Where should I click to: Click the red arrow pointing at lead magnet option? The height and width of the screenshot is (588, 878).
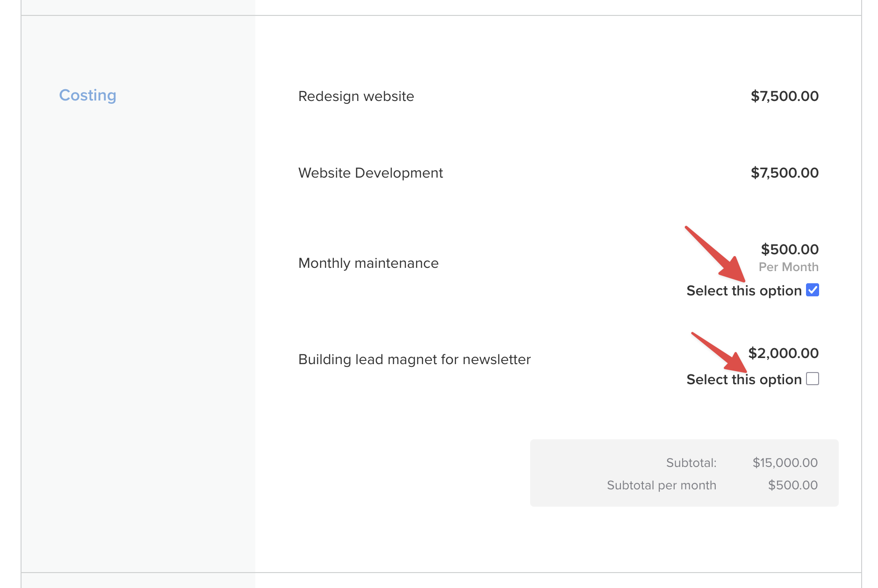[720, 353]
